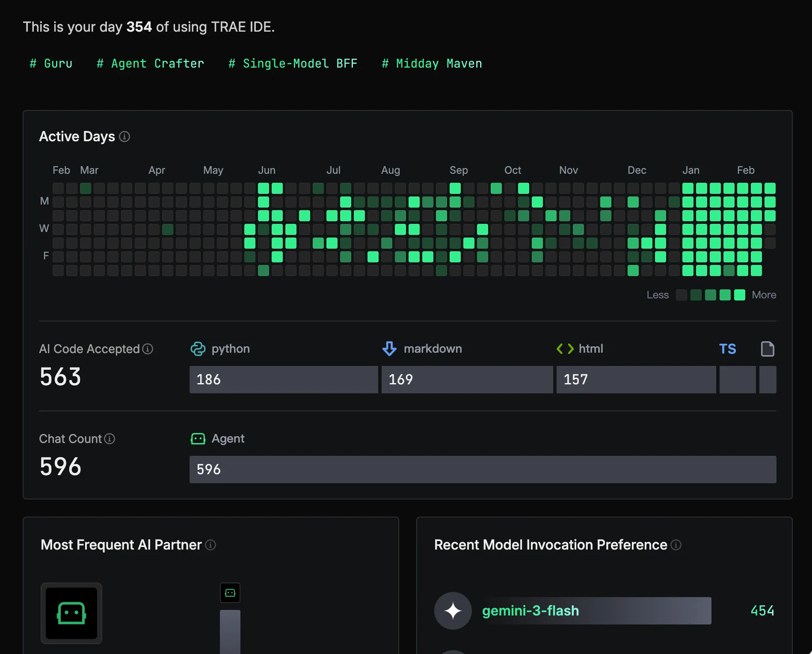Screen dimensions: 812x654
Task: Click the python bar showing 186
Action: pos(284,380)
